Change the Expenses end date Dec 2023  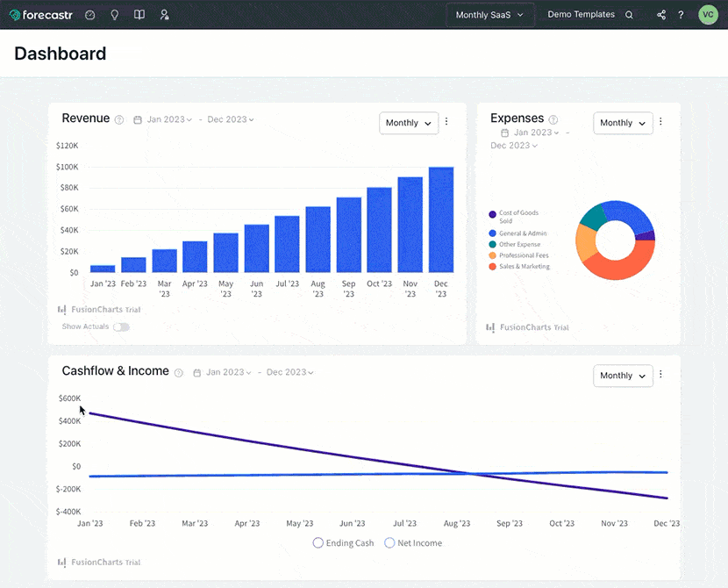pos(514,146)
